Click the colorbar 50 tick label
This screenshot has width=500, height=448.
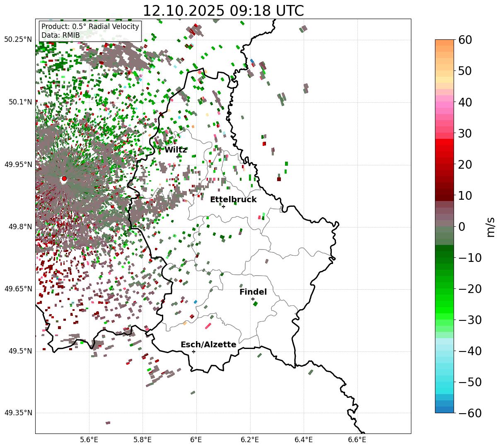click(x=465, y=71)
